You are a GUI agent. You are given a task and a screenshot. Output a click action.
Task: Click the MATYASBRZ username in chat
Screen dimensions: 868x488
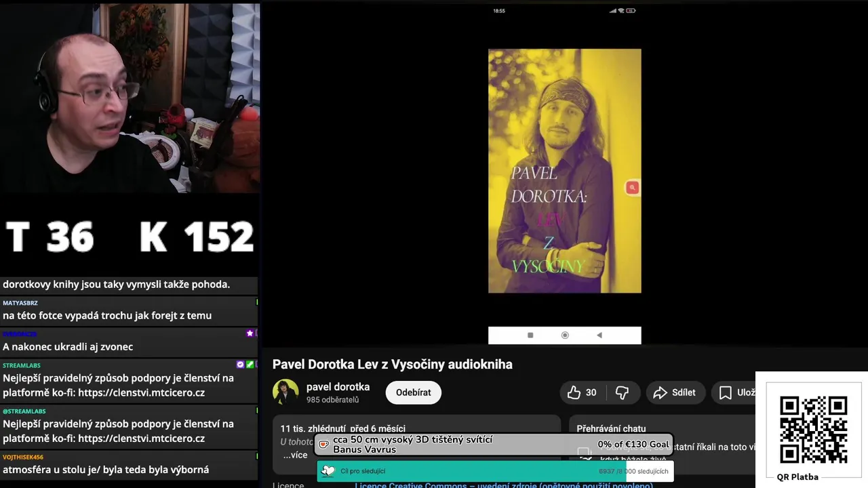pyautogui.click(x=20, y=303)
